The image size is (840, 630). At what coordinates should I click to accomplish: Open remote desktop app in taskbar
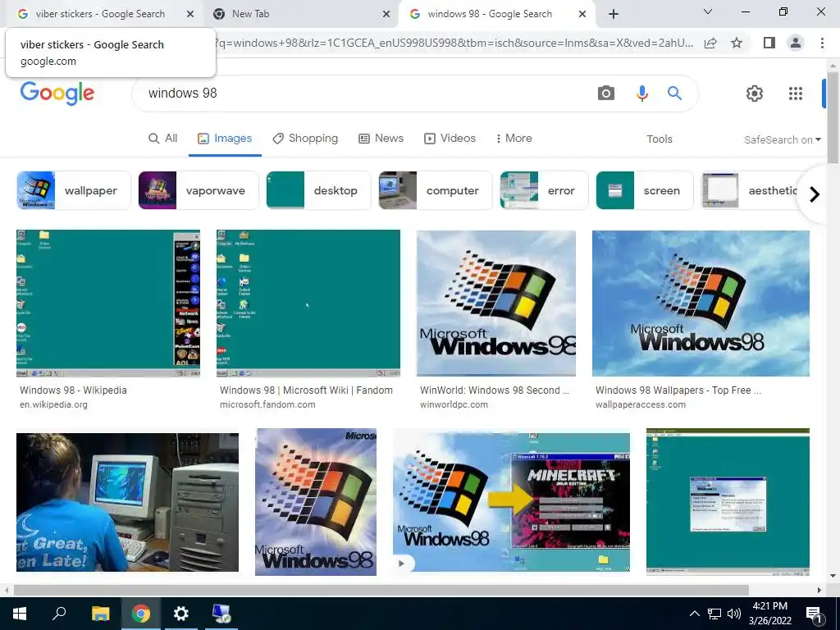coord(221,614)
